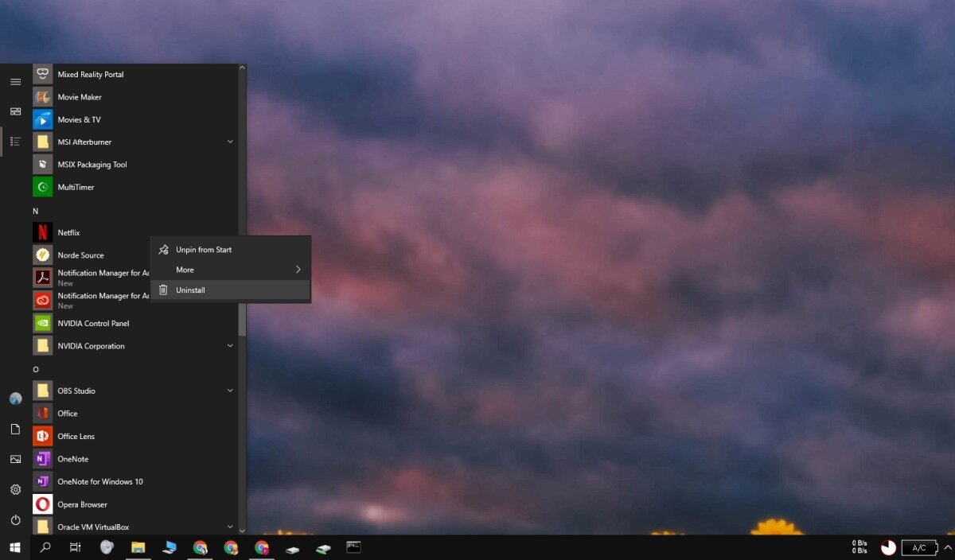Expand the Oracle VM VirtualBox group
The width and height of the screenshot is (955, 560).
pyautogui.click(x=230, y=527)
